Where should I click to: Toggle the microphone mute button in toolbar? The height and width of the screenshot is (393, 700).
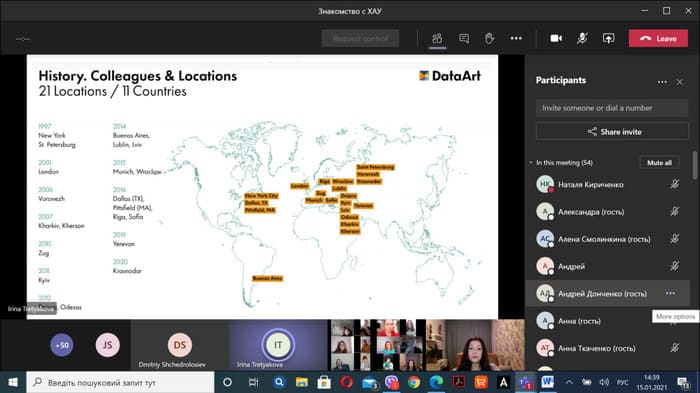tap(582, 38)
